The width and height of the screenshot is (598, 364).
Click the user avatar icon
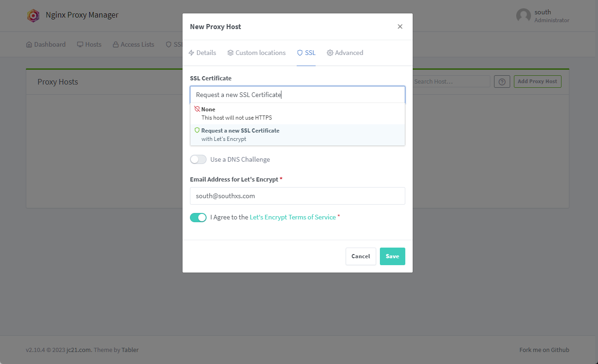pos(523,16)
